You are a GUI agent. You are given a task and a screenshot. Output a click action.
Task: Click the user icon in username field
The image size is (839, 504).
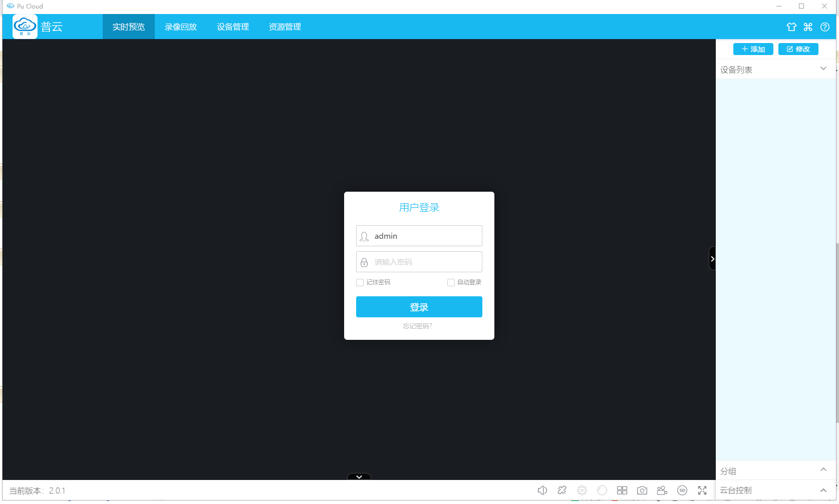[364, 236]
